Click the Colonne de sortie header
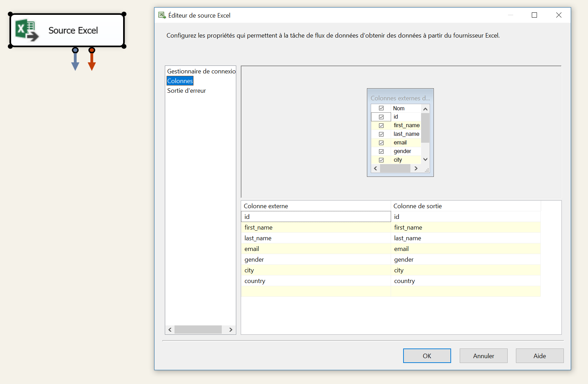This screenshot has width=588, height=384. pyautogui.click(x=466, y=206)
